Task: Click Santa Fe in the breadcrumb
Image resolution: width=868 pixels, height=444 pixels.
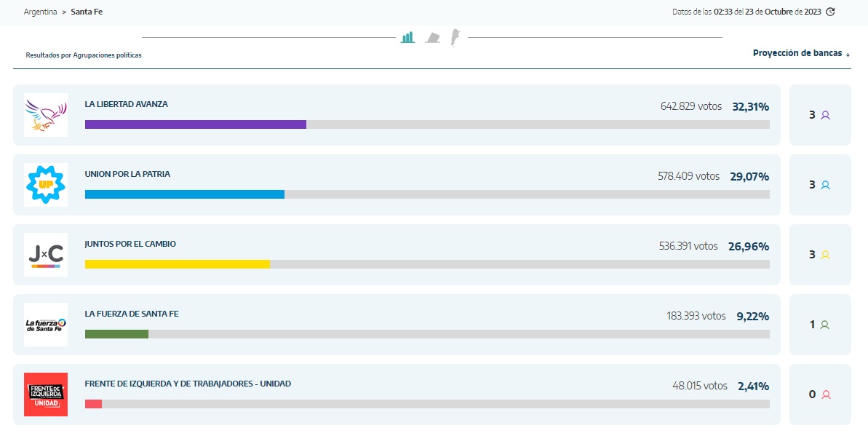Action: pos(87,12)
